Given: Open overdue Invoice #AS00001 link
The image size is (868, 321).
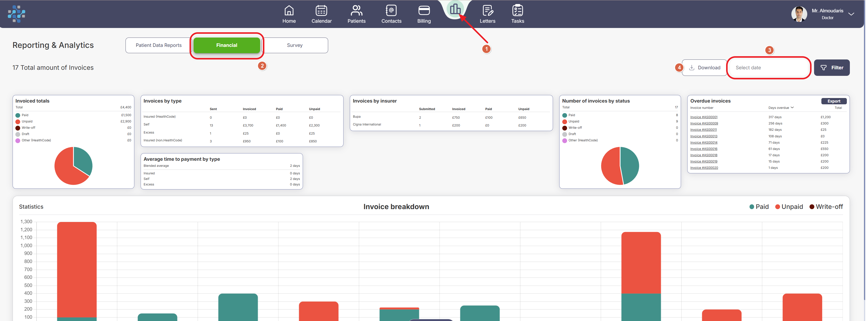Looking at the screenshot, I should coord(704,117).
